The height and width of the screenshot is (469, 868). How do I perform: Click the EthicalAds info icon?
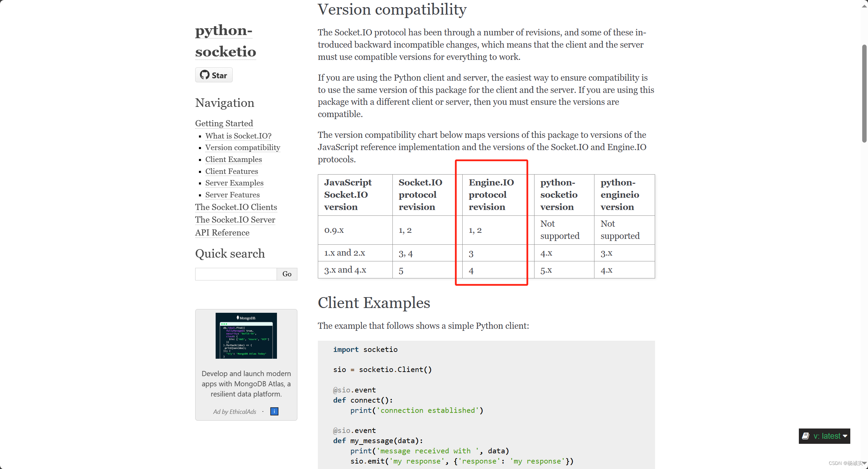click(x=275, y=411)
